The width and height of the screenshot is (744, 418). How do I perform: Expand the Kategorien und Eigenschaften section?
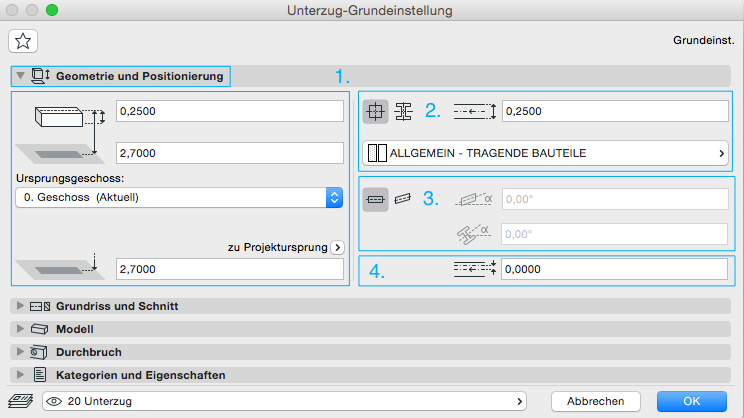coord(20,375)
